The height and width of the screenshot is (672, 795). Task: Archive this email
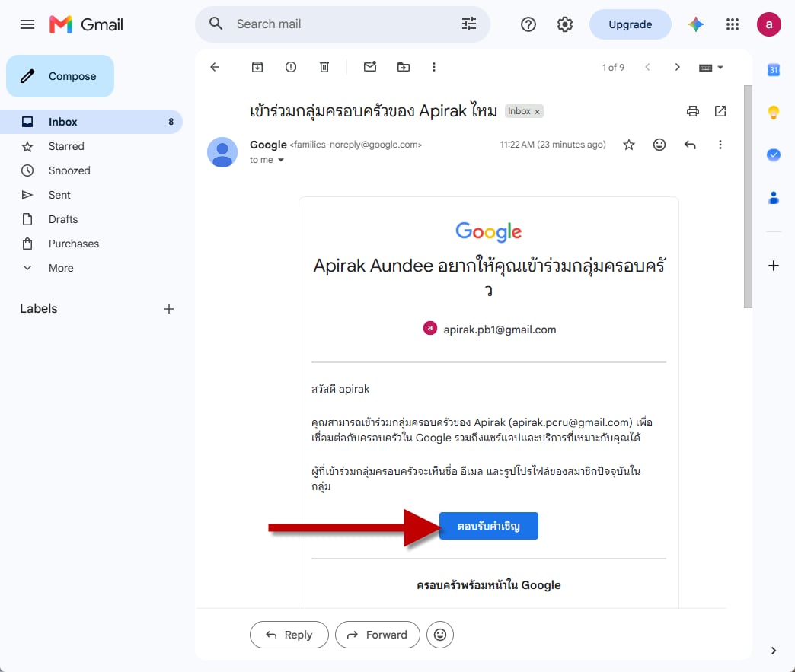click(257, 67)
